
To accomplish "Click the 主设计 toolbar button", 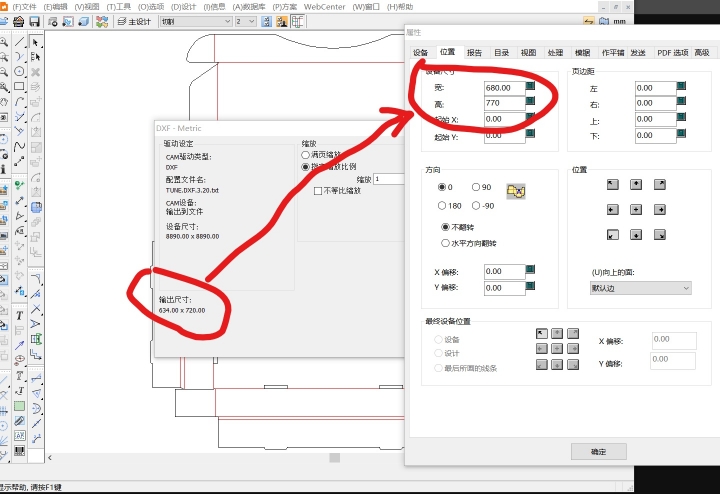I will 135,21.
